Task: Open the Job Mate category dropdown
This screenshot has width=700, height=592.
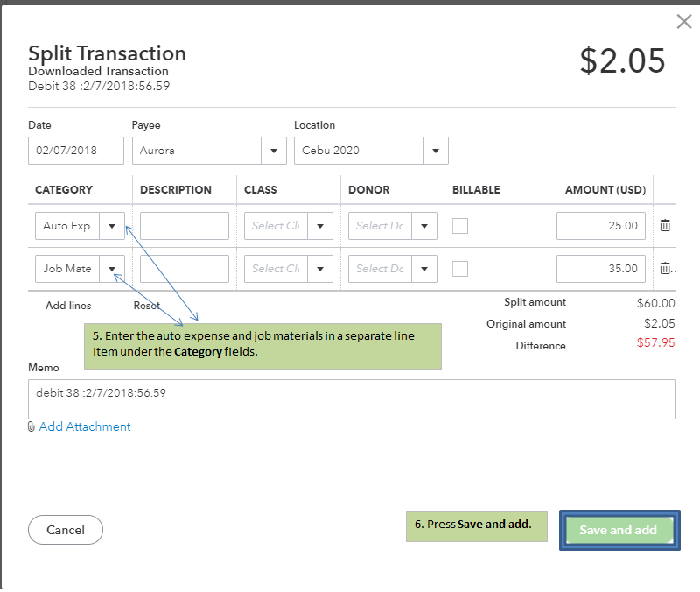Action: [112, 269]
